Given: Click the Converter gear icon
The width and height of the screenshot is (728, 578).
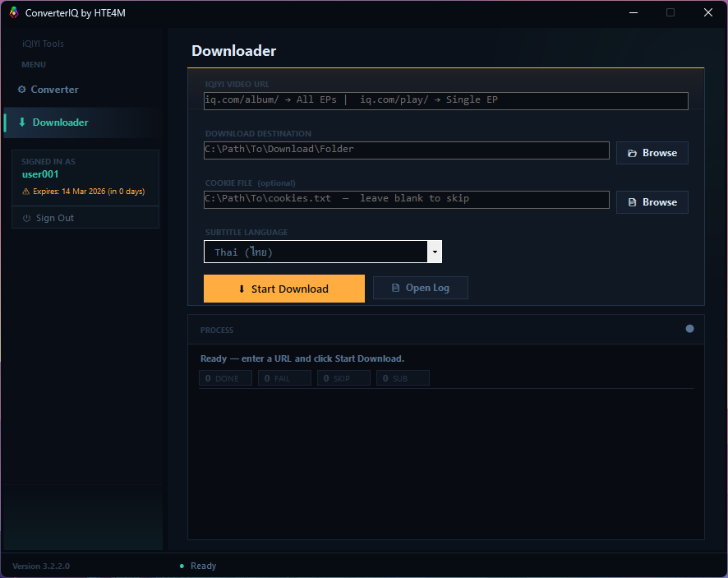Looking at the screenshot, I should [22, 90].
